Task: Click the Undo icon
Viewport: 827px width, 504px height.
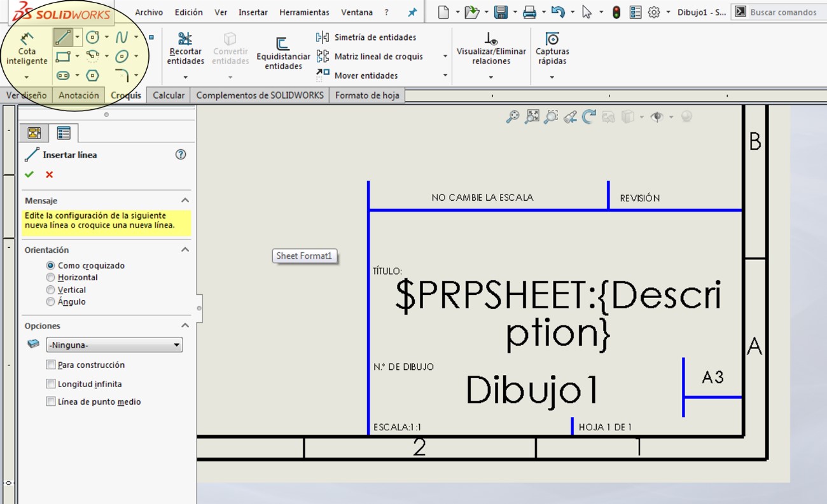Action: [558, 12]
